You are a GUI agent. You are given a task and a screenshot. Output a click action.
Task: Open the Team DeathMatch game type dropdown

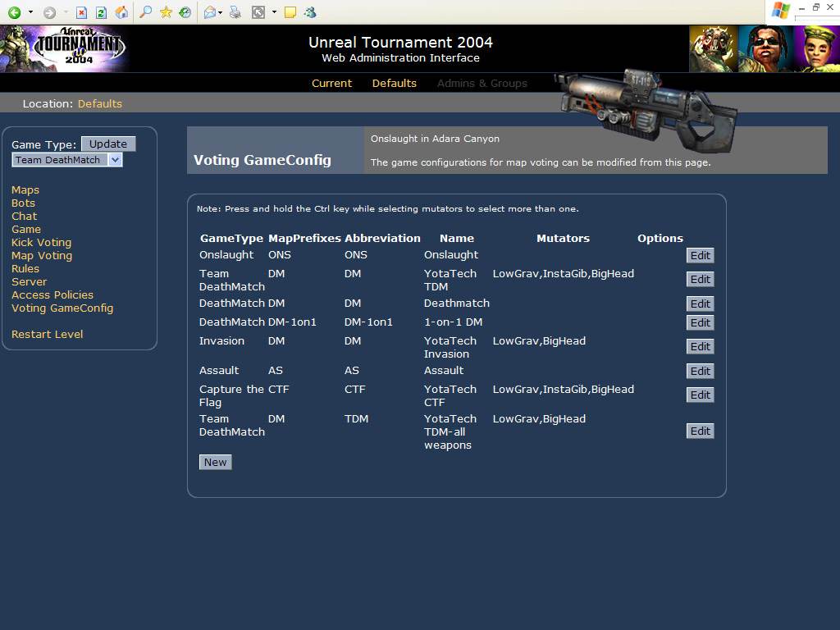pyautogui.click(x=67, y=160)
